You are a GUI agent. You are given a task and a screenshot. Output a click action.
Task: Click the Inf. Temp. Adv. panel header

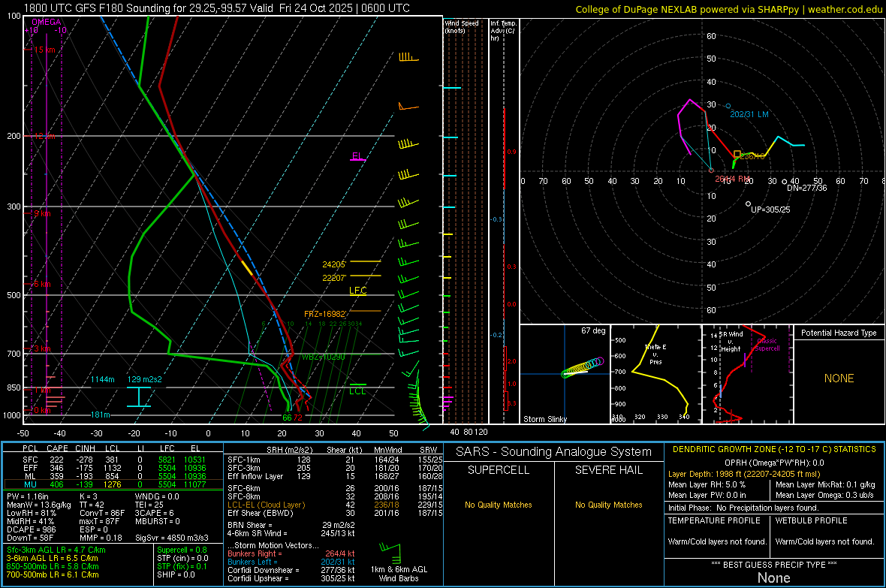coord(503,31)
